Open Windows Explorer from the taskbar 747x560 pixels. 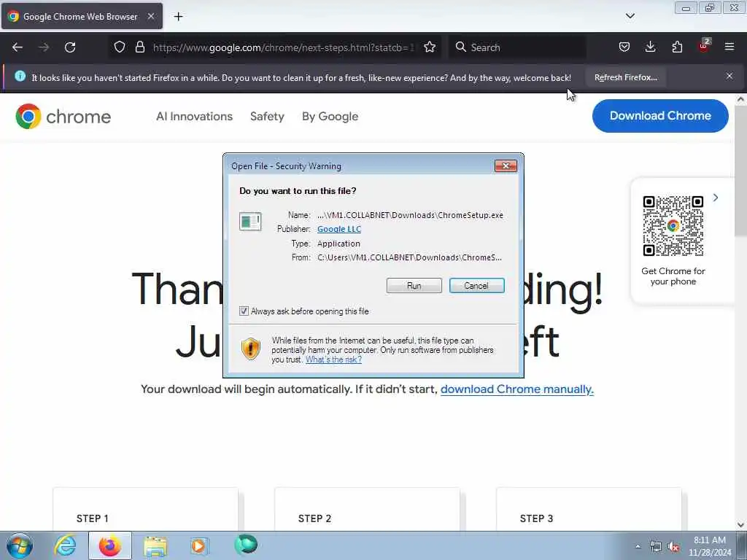pyautogui.click(x=155, y=546)
